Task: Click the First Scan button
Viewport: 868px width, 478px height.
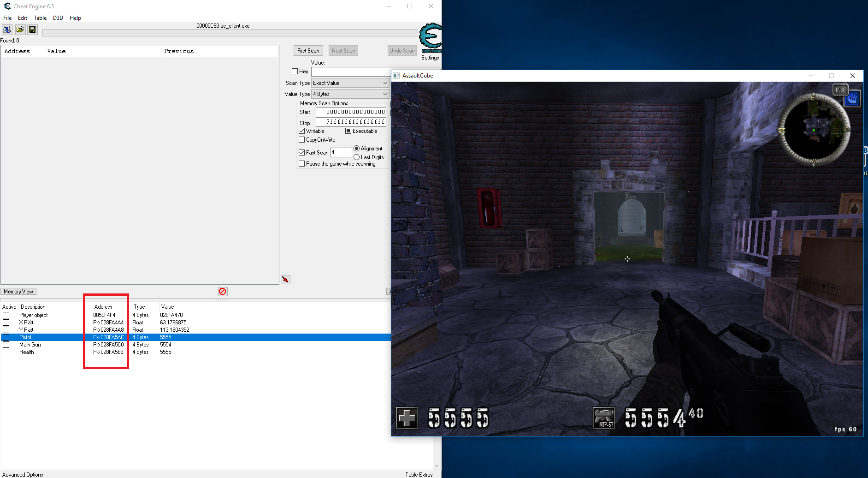Action: [x=308, y=51]
